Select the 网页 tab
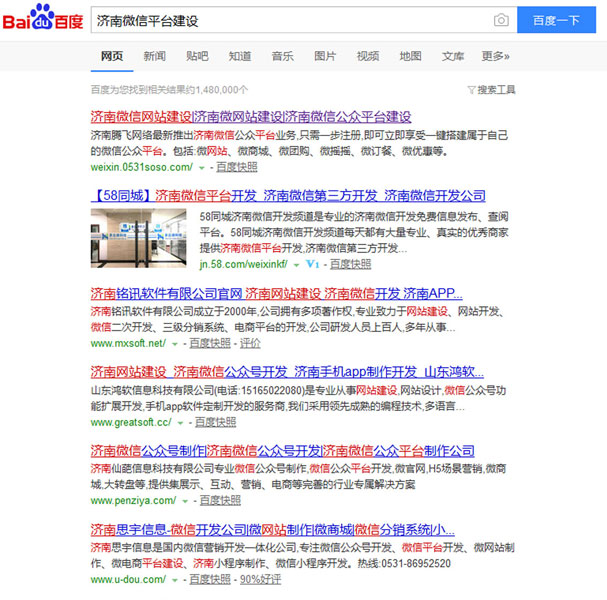Image resolution: width=607 pixels, height=600 pixels. [x=112, y=57]
